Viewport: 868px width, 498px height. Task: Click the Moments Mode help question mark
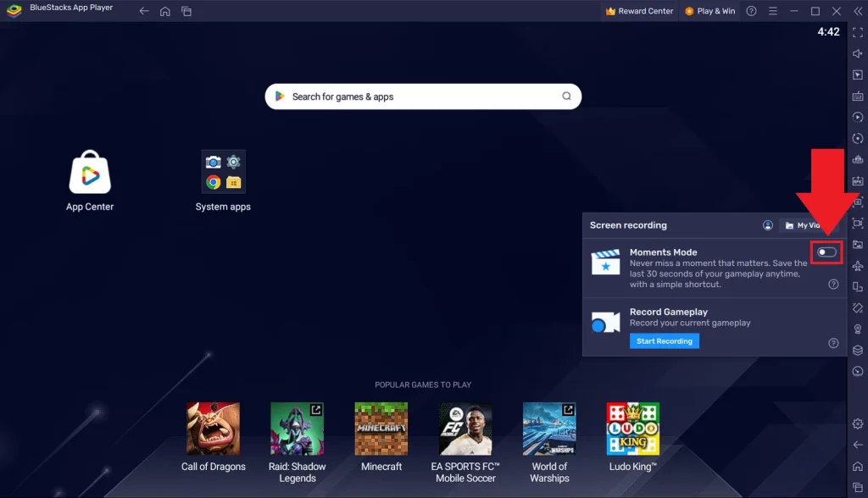click(x=832, y=285)
